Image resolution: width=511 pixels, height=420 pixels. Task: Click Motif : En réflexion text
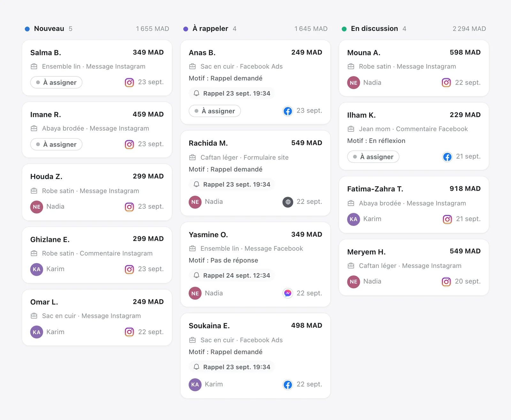click(376, 141)
